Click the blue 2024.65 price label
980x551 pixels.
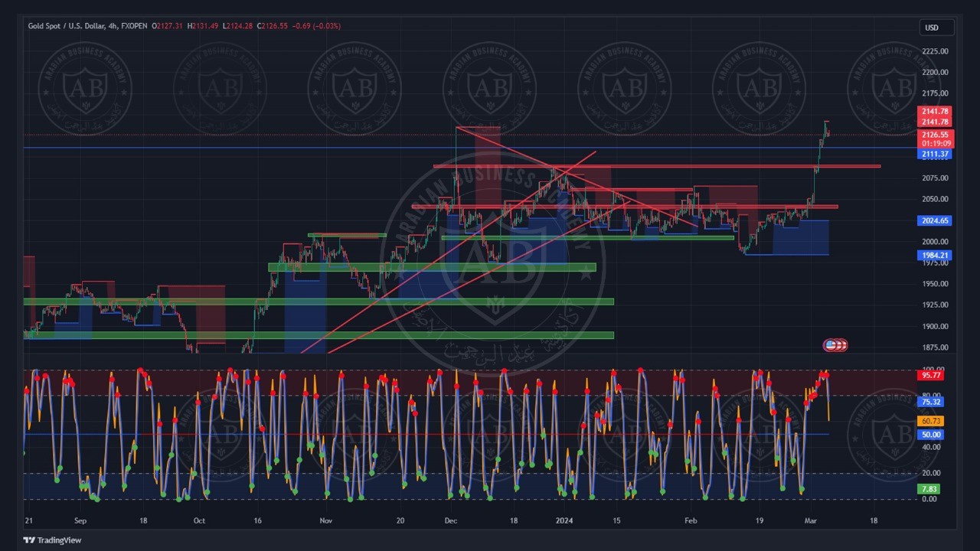pyautogui.click(x=936, y=220)
